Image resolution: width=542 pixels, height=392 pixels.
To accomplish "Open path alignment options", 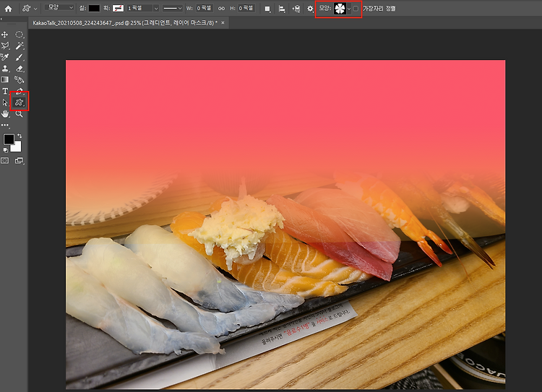I will 282,9.
